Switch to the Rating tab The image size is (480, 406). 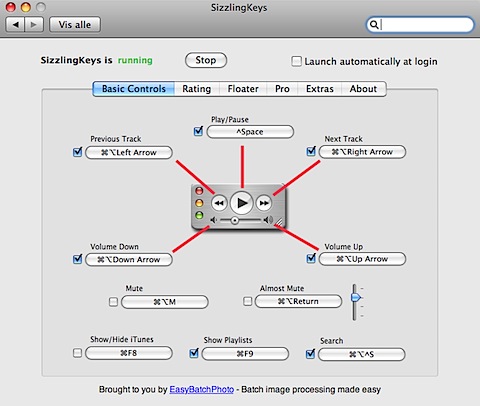tap(197, 89)
